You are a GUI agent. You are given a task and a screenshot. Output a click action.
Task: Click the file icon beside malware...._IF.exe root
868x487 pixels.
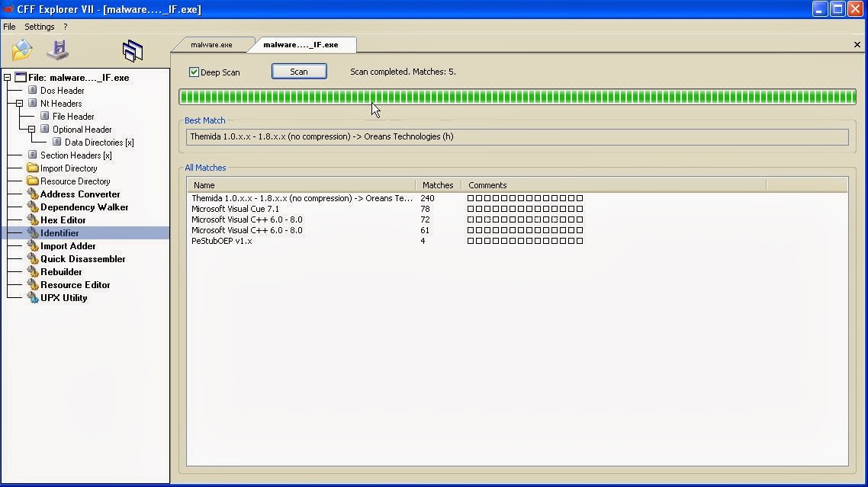[21, 78]
